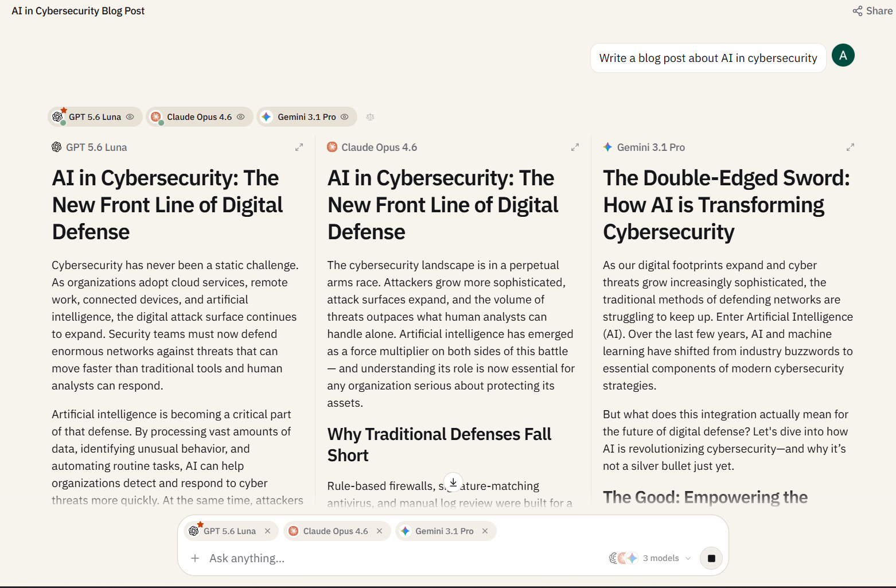Toggle visibility eye on Claude Opus 4.6 chip
Image resolution: width=896 pixels, height=588 pixels.
coord(241,117)
